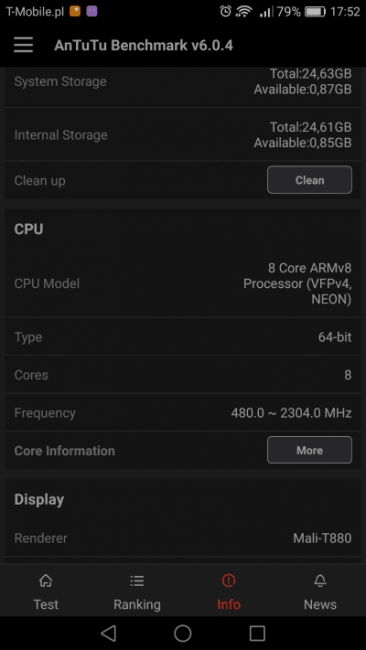Select the CPU Model row

click(x=183, y=284)
